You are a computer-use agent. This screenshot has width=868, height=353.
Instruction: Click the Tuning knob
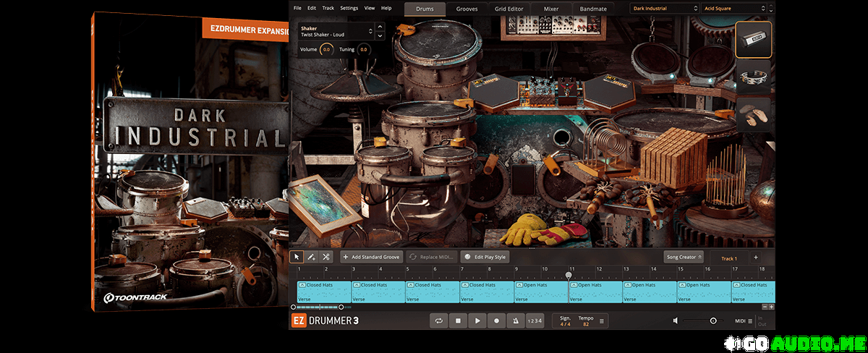click(x=363, y=49)
